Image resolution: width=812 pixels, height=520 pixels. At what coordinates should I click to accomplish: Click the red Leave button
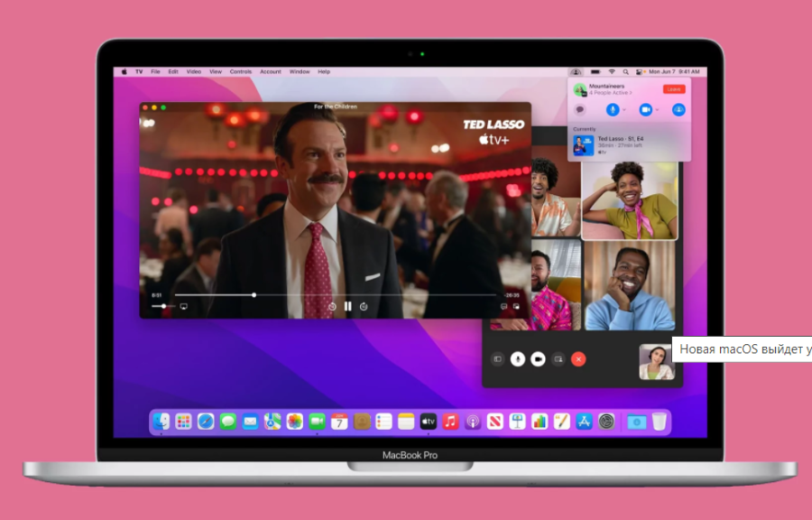pyautogui.click(x=673, y=88)
